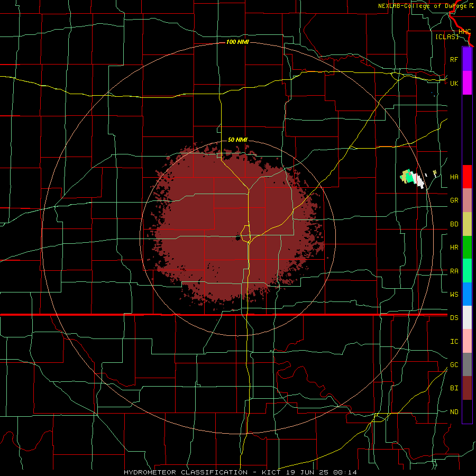Click the 'HR' legend label
Viewport: 476px width, 476px height.
454,248
